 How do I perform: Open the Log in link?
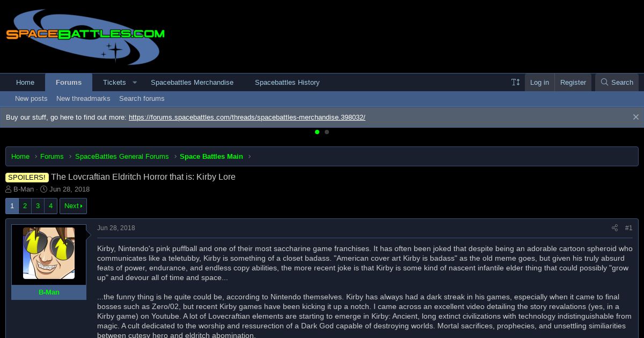[539, 82]
